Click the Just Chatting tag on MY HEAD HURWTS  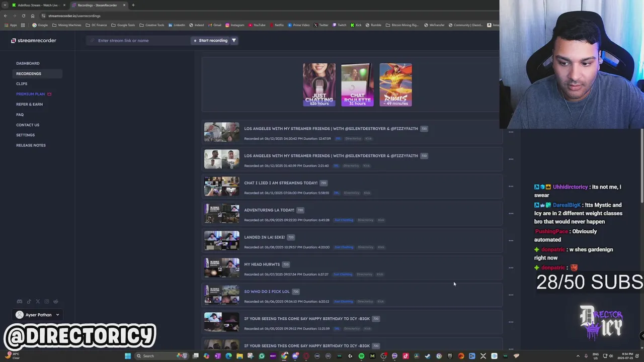click(343, 275)
